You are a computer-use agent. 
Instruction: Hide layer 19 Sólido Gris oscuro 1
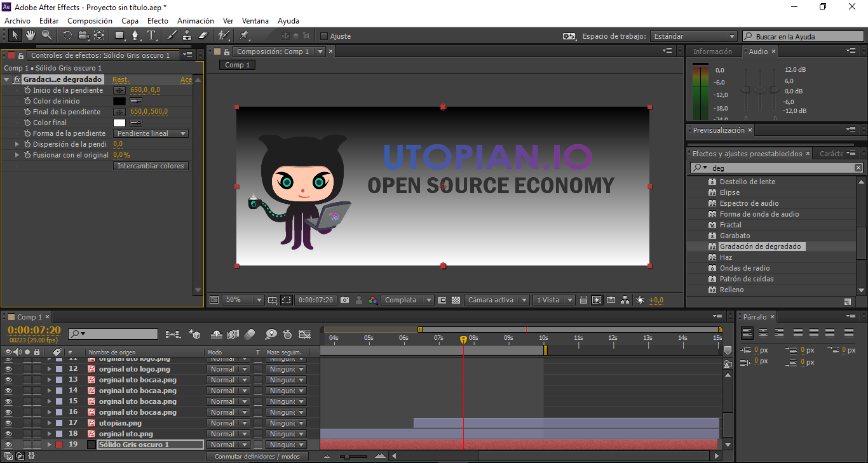(x=8, y=445)
